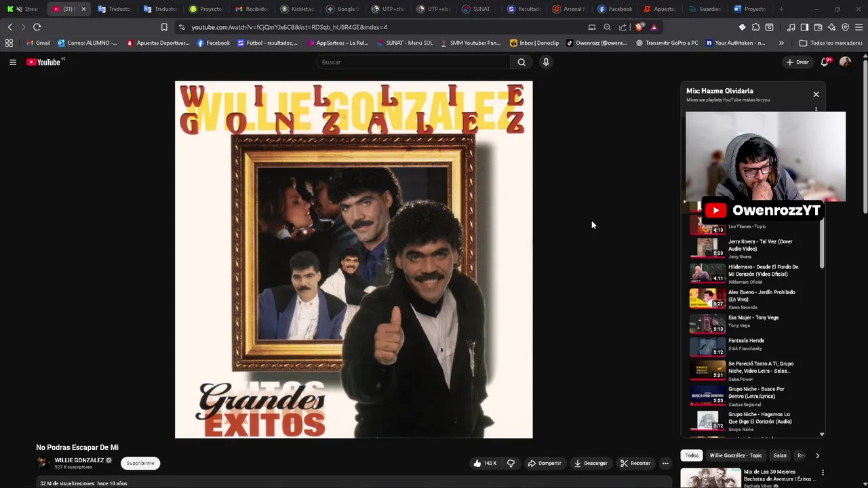Subscribe with the Suscribirme button
The width and height of the screenshot is (868, 488).
(x=140, y=463)
